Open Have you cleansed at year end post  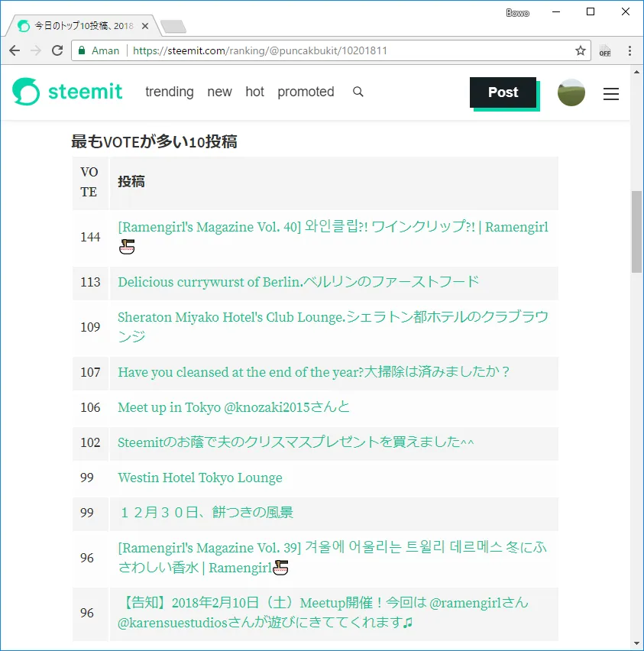(x=313, y=372)
